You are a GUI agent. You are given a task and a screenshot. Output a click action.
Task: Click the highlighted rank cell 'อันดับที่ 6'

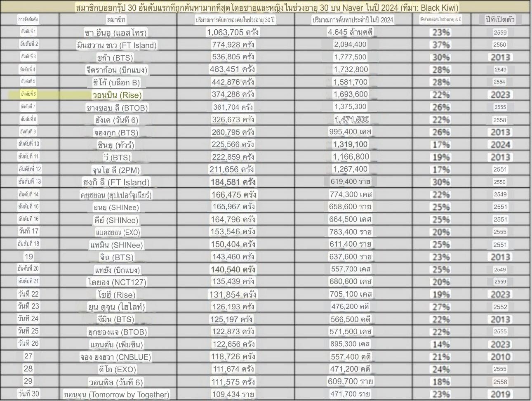point(28,94)
